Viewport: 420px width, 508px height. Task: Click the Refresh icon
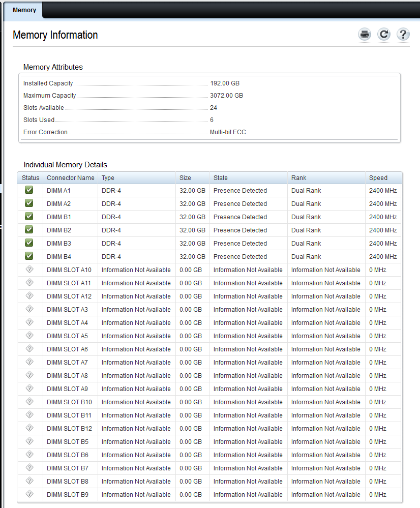[384, 35]
